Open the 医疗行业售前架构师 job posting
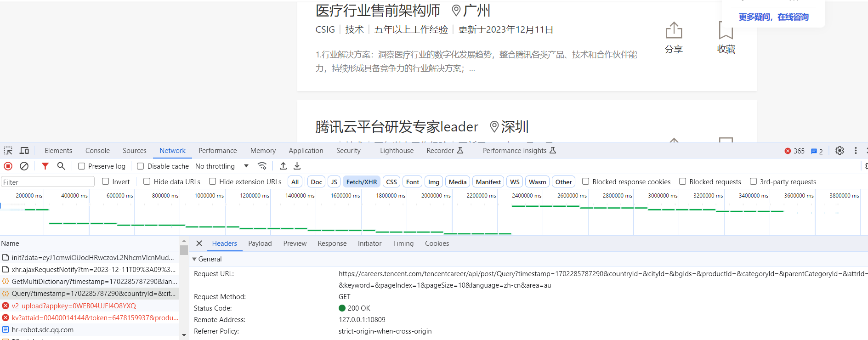This screenshot has height=340, width=868. 378,10
